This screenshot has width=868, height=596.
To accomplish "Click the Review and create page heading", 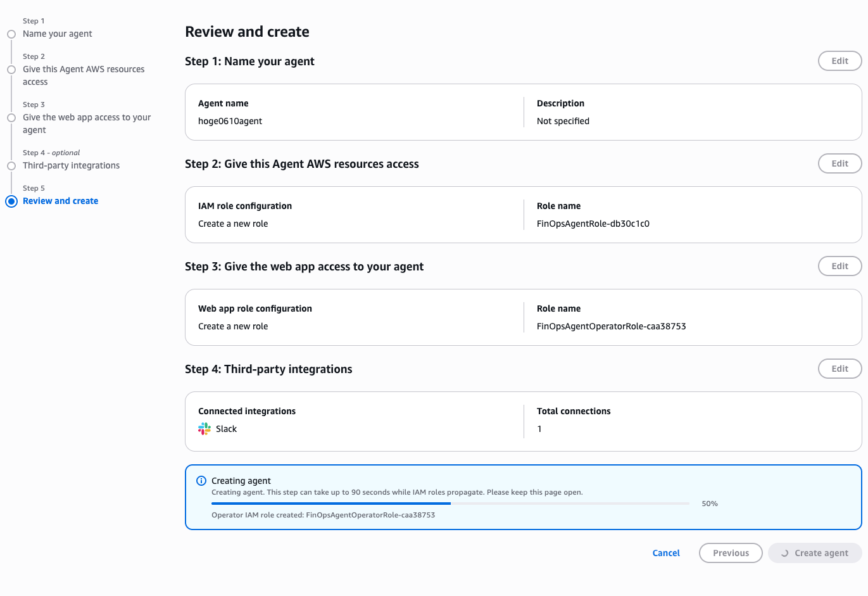I will pyautogui.click(x=247, y=32).
